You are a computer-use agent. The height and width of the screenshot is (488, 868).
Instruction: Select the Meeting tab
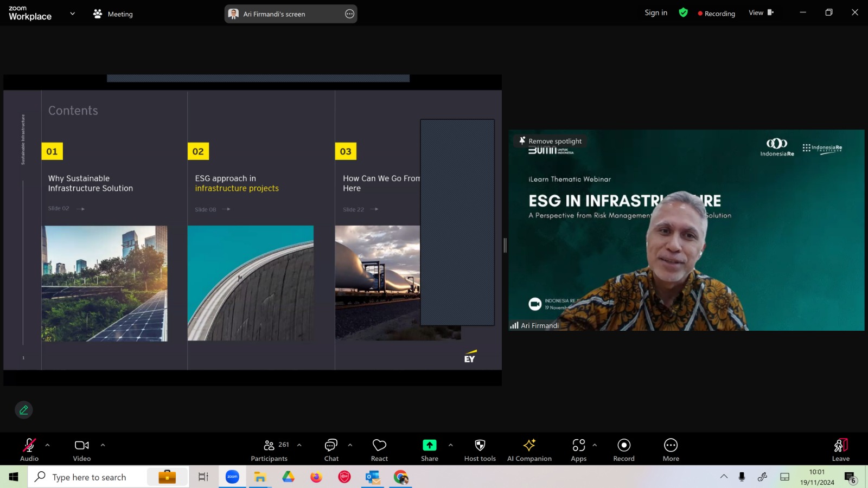coord(113,14)
